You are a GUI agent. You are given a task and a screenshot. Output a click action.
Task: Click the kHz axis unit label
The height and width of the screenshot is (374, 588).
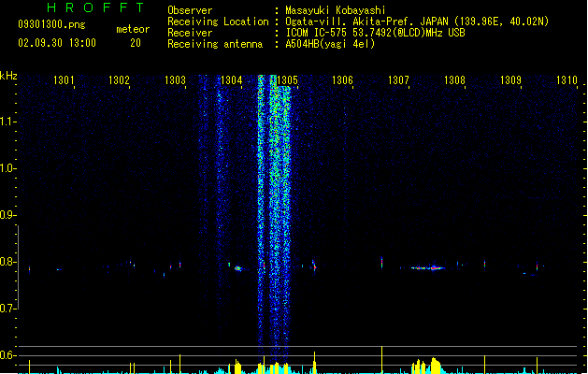point(8,76)
